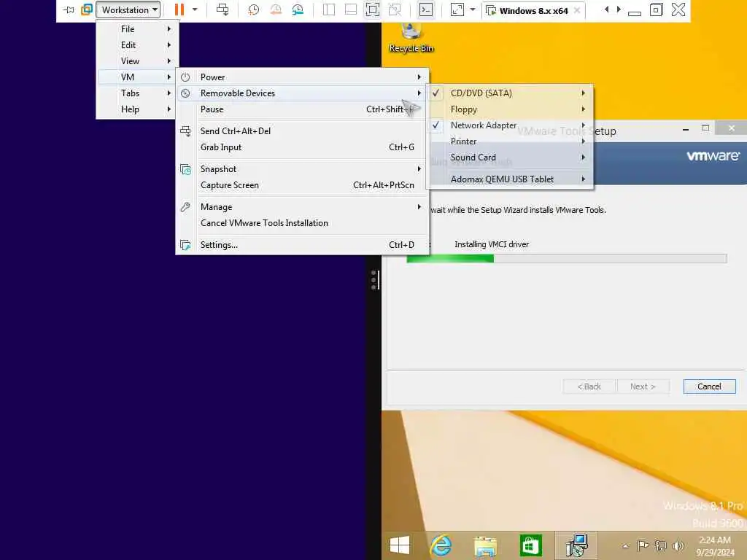Click the Manage Snapshots toolbar icon

tap(298, 9)
